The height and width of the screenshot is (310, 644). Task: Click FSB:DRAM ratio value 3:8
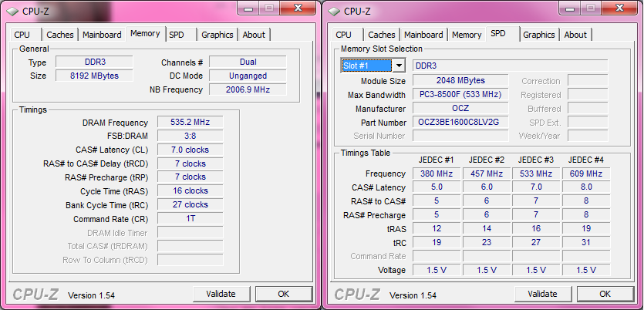[191, 136]
